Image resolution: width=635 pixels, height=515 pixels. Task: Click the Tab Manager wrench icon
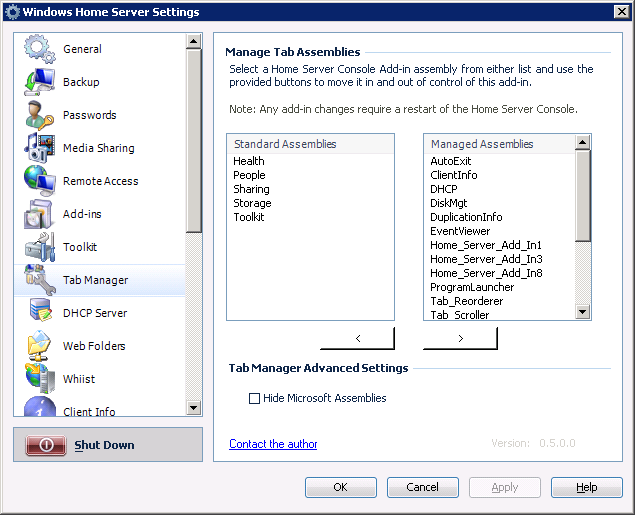coord(39,280)
